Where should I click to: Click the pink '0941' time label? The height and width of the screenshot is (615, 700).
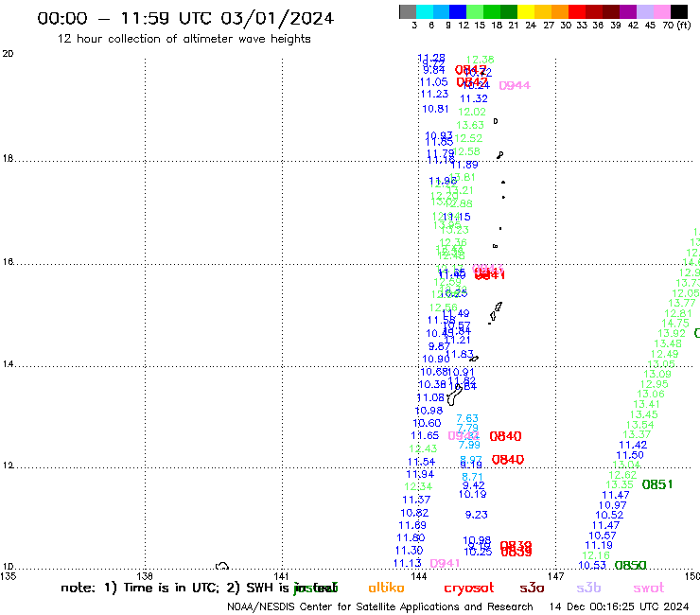click(x=445, y=563)
